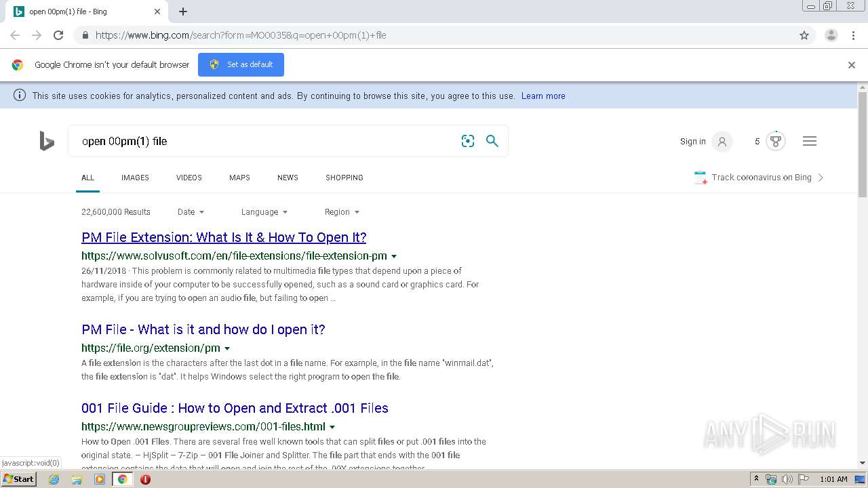The image size is (868, 488).
Task: Click the magnifier search icon
Action: tap(492, 141)
